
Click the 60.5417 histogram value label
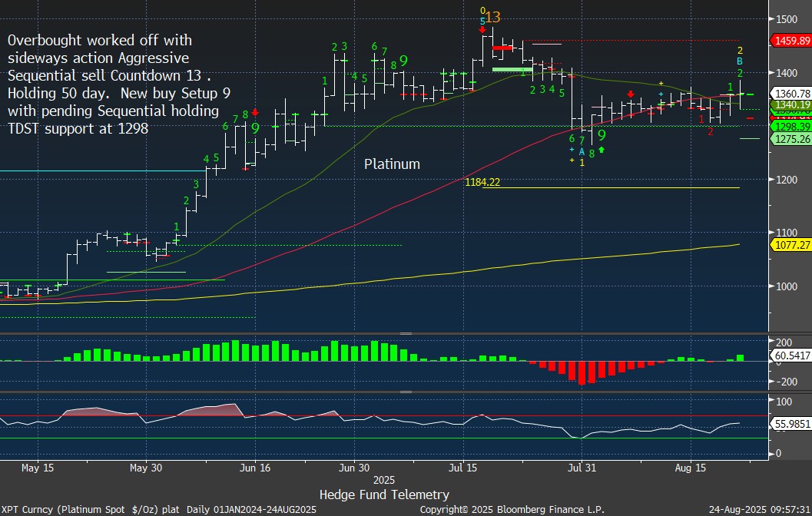click(x=790, y=357)
